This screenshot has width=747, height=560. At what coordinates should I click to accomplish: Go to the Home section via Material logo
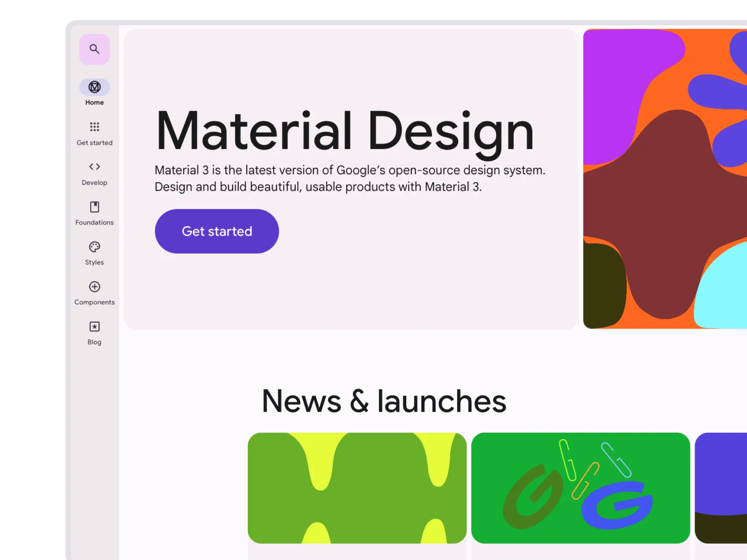click(x=94, y=87)
